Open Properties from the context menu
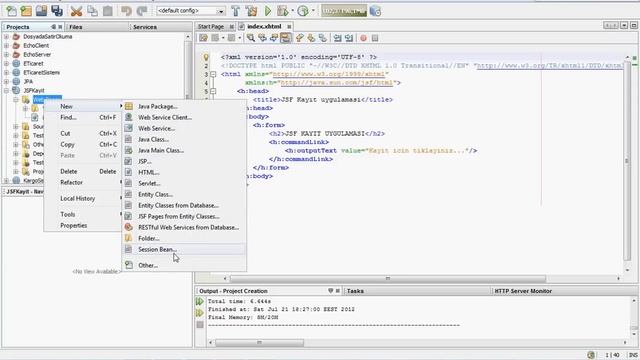 [83, 226]
